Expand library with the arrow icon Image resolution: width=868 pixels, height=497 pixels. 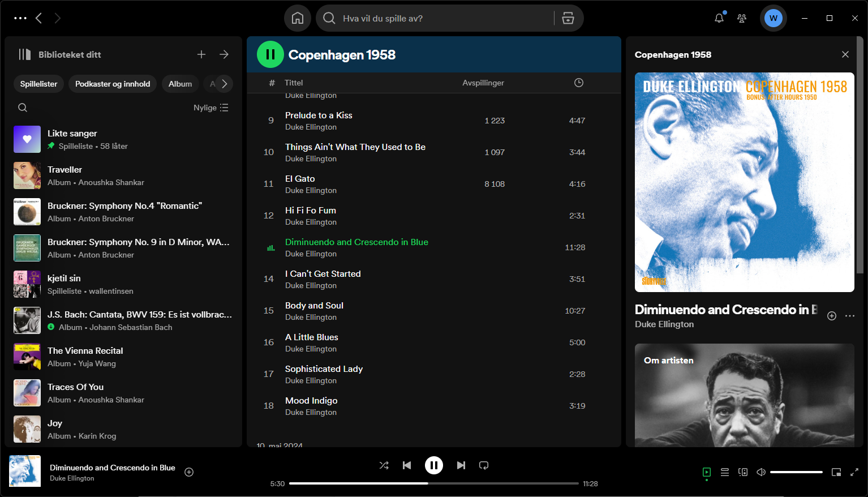click(x=224, y=54)
